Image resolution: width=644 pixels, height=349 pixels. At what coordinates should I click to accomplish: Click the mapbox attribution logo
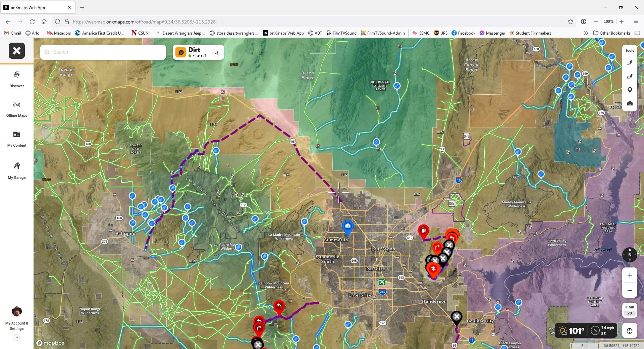[x=50, y=343]
